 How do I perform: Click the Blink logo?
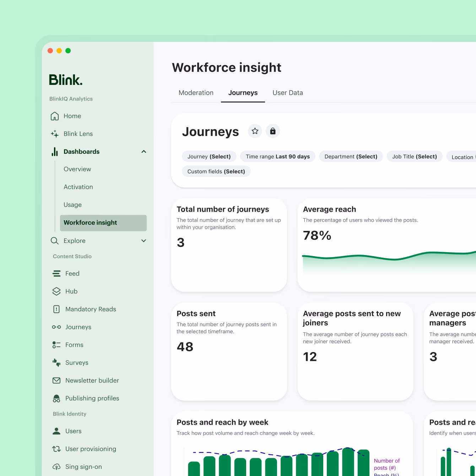(x=66, y=80)
